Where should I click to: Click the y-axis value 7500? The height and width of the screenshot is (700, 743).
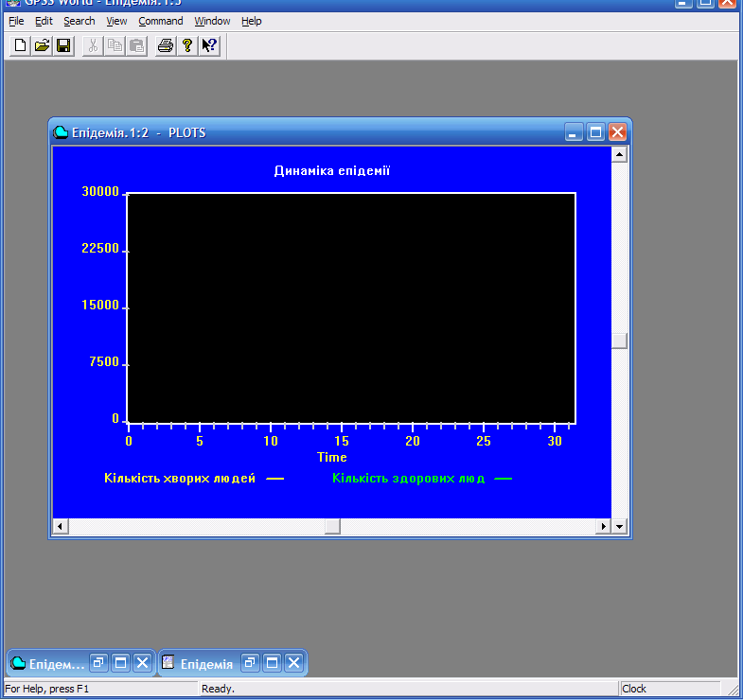tap(104, 362)
